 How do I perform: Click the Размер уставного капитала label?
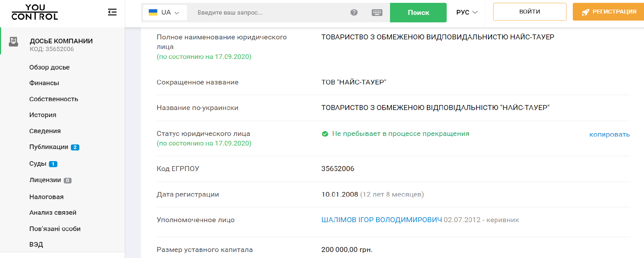pos(205,249)
